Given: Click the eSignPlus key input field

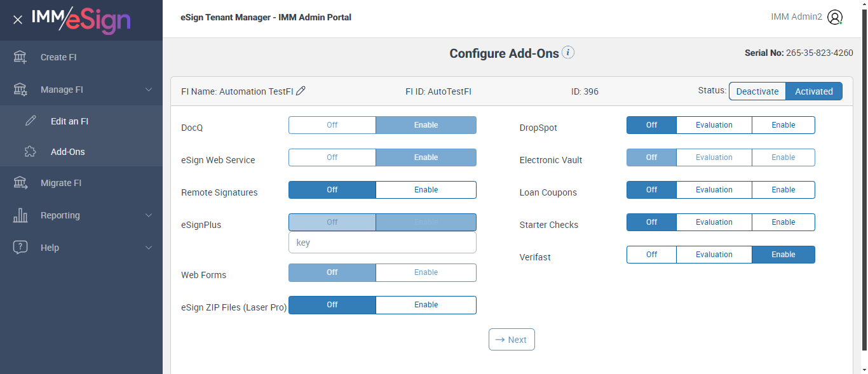Looking at the screenshot, I should 382,243.
